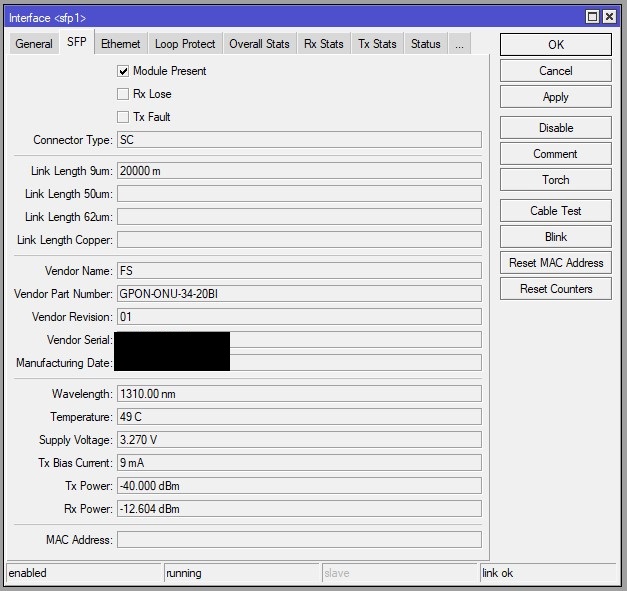This screenshot has height=591, width=627.
Task: Switch to the General tab
Action: click(34, 44)
